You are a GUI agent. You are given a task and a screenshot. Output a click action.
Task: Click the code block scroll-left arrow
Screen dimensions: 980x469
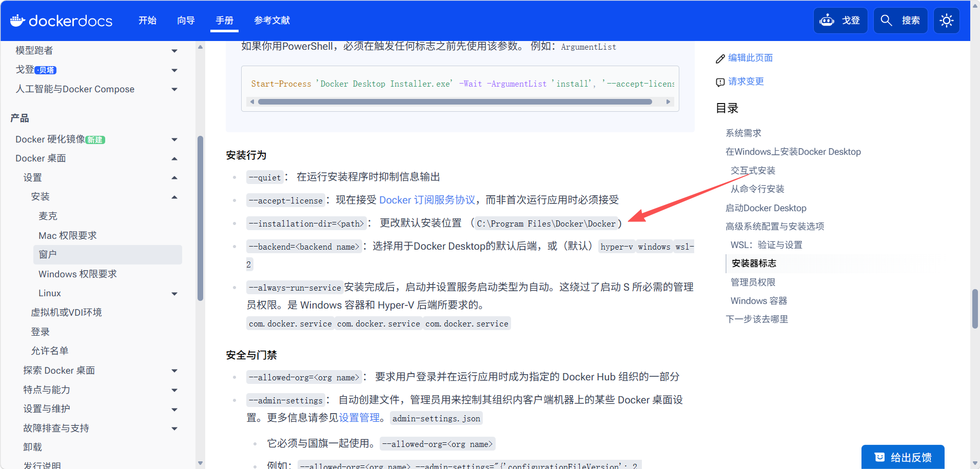coord(252,102)
